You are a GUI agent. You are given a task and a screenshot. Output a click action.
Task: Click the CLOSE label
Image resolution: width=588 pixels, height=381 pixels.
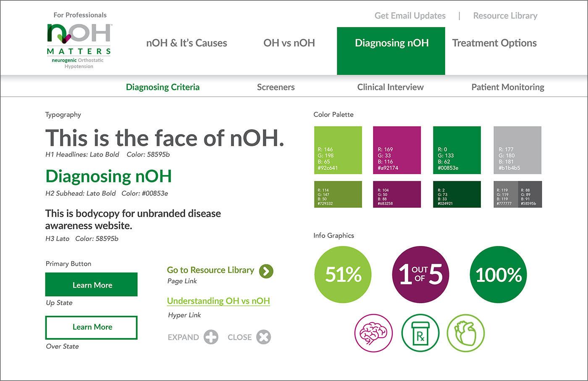point(239,337)
